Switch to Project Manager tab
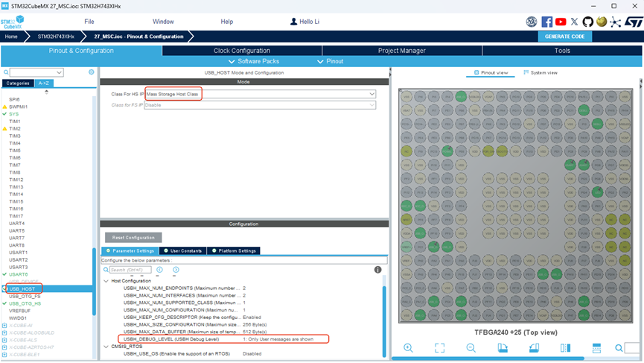 coord(402,51)
